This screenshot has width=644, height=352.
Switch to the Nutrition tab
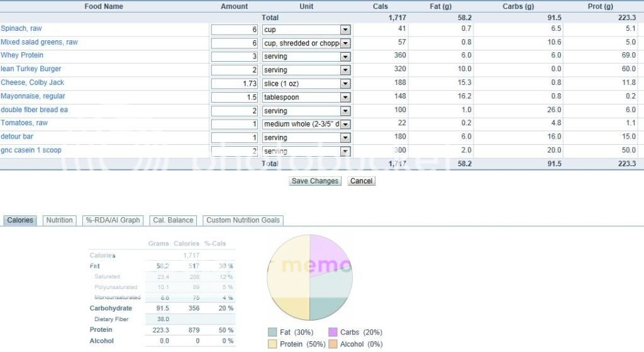click(59, 220)
